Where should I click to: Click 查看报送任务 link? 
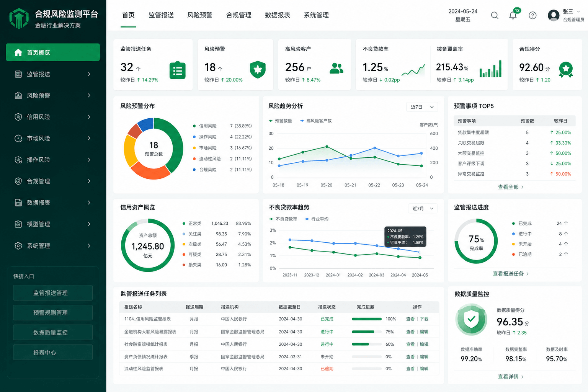coord(511,274)
